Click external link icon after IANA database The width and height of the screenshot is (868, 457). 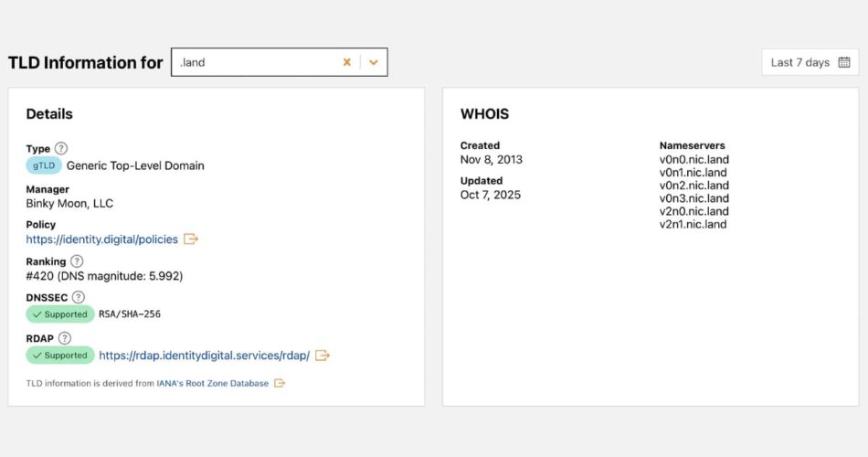click(x=280, y=384)
